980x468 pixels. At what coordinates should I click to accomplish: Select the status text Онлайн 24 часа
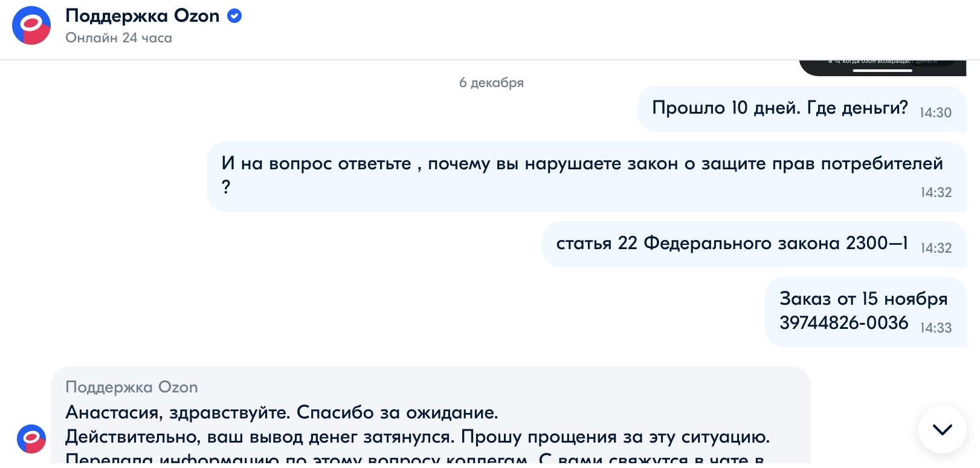click(118, 38)
